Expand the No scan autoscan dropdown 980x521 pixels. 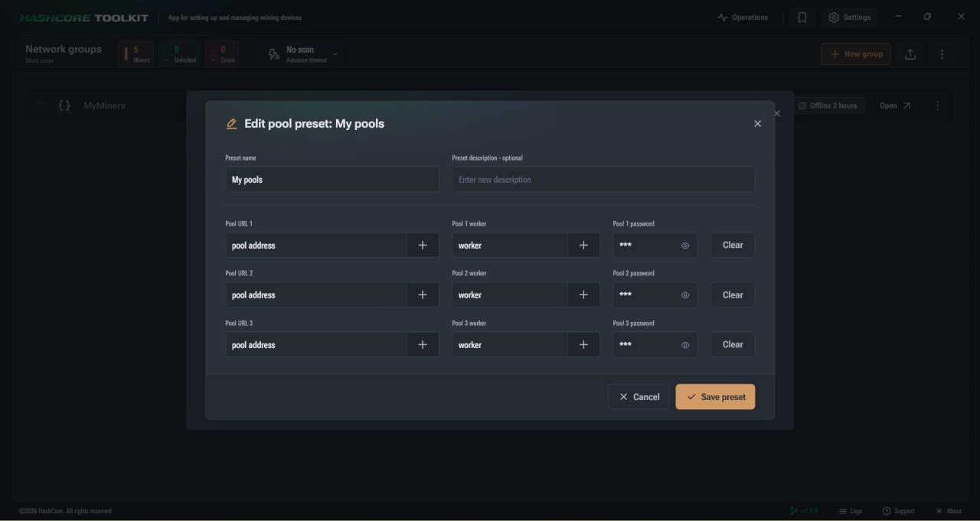pos(335,54)
